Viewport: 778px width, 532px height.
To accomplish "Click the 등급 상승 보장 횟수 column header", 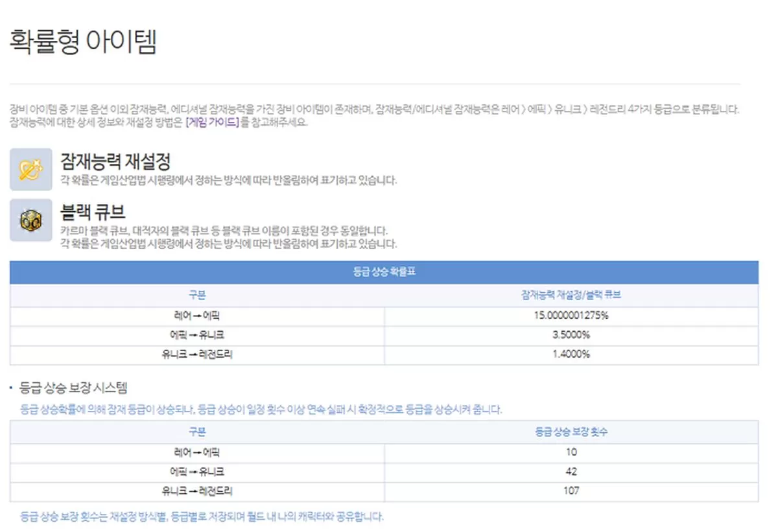I will click(x=572, y=430).
